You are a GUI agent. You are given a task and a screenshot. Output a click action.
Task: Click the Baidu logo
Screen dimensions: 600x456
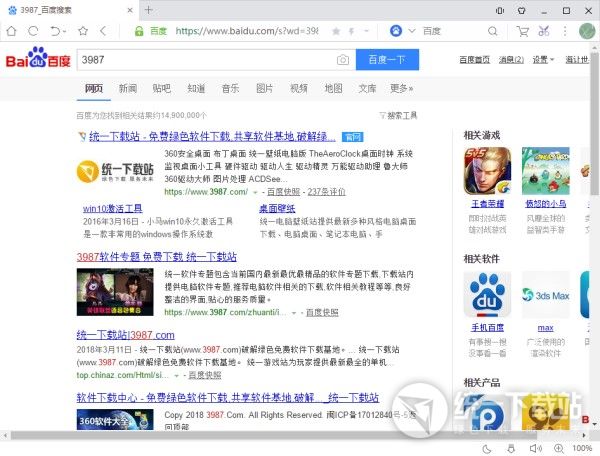click(36, 59)
